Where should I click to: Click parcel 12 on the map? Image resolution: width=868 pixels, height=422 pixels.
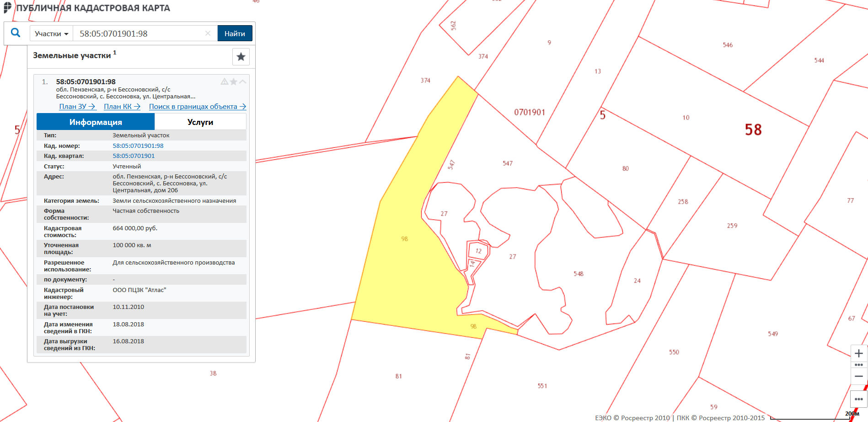pos(478,251)
